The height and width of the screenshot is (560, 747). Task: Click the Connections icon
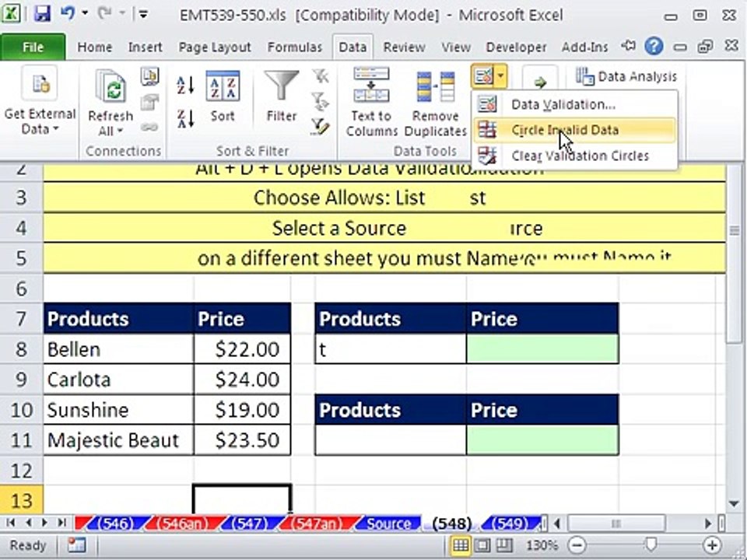point(149,76)
